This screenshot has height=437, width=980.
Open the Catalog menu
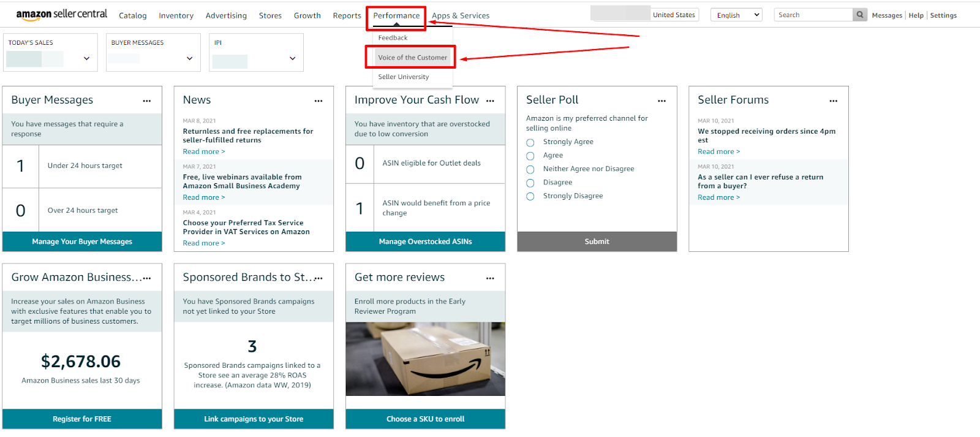tap(133, 15)
